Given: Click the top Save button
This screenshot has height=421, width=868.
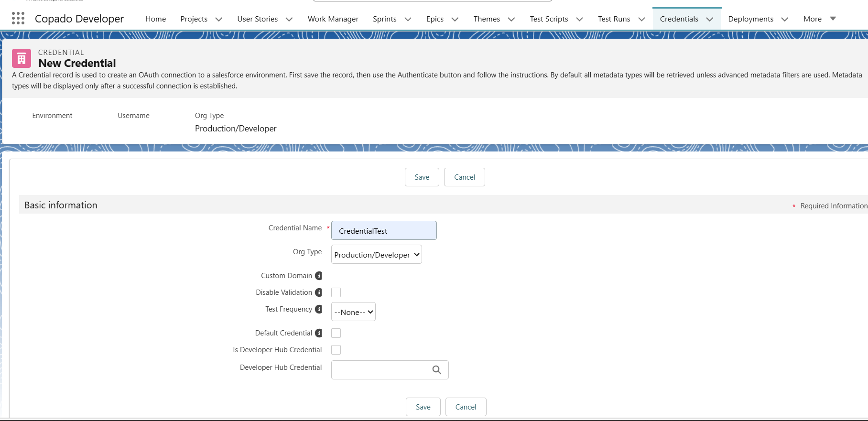Looking at the screenshot, I should pyautogui.click(x=422, y=177).
